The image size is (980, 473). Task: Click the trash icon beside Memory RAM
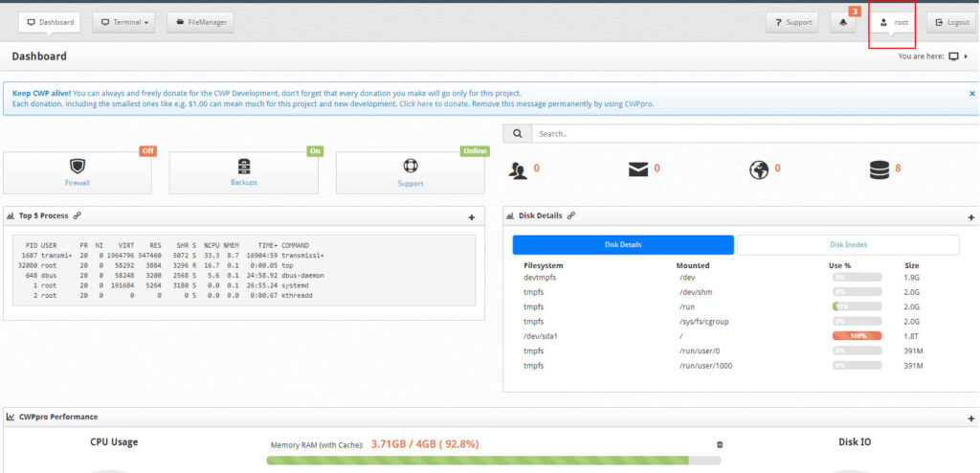coord(720,444)
